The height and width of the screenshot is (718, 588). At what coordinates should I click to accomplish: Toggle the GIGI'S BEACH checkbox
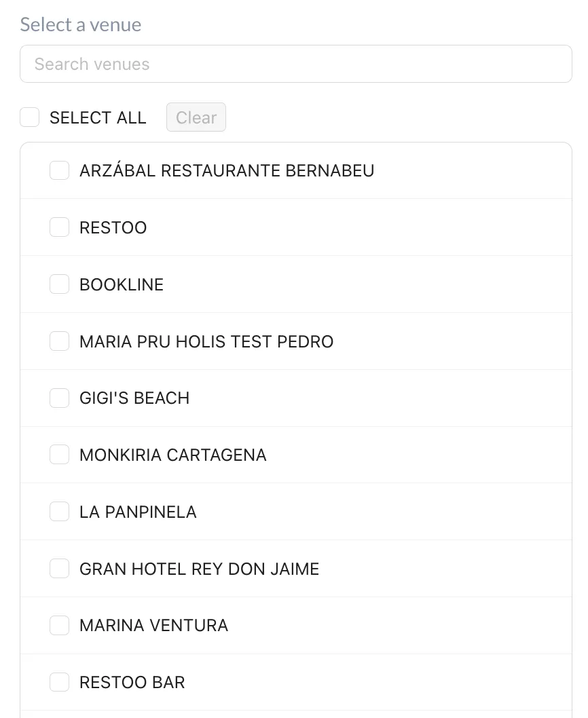pos(59,398)
